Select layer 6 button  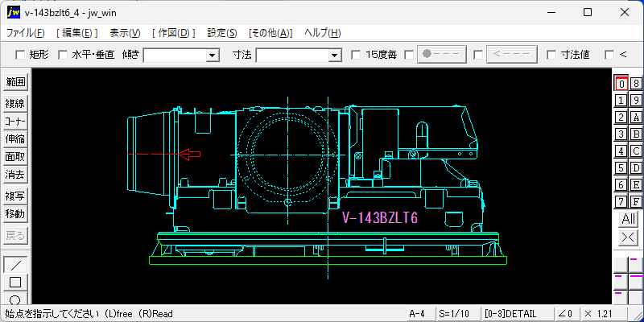pyautogui.click(x=621, y=185)
